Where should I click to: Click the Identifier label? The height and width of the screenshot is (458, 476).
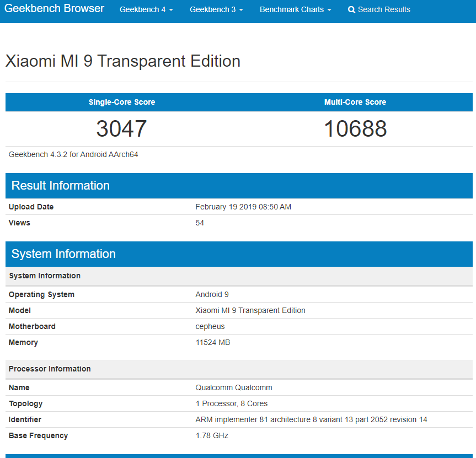click(25, 419)
